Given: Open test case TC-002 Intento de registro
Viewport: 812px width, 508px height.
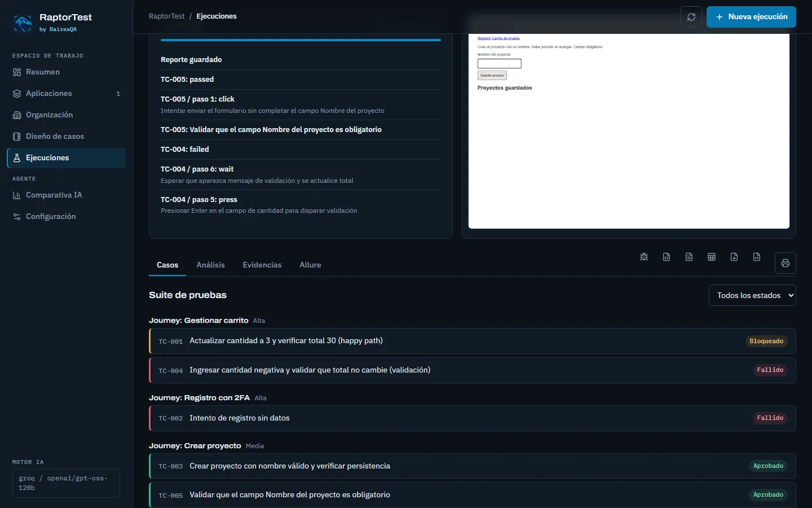Looking at the screenshot, I should coord(473,418).
